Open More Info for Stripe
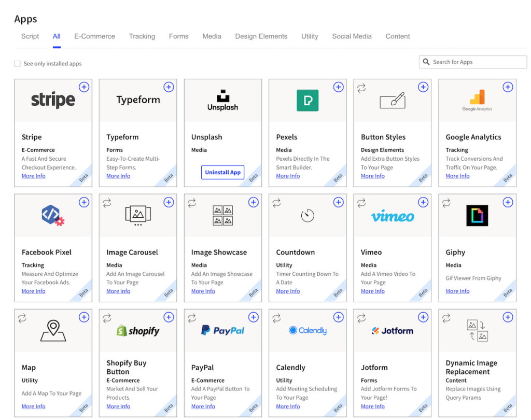Screen dimensions: 531x420 (34, 176)
